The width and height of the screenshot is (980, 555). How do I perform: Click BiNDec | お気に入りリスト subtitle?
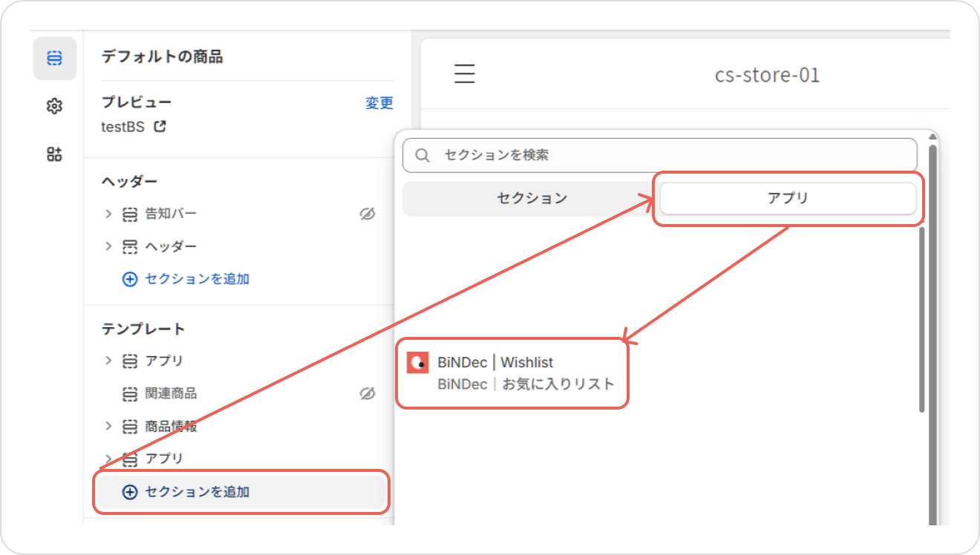tap(526, 384)
